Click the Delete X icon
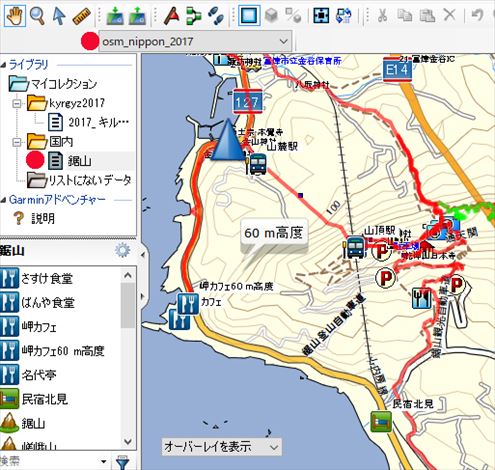Viewport: 495px width, 470px height. click(x=450, y=15)
